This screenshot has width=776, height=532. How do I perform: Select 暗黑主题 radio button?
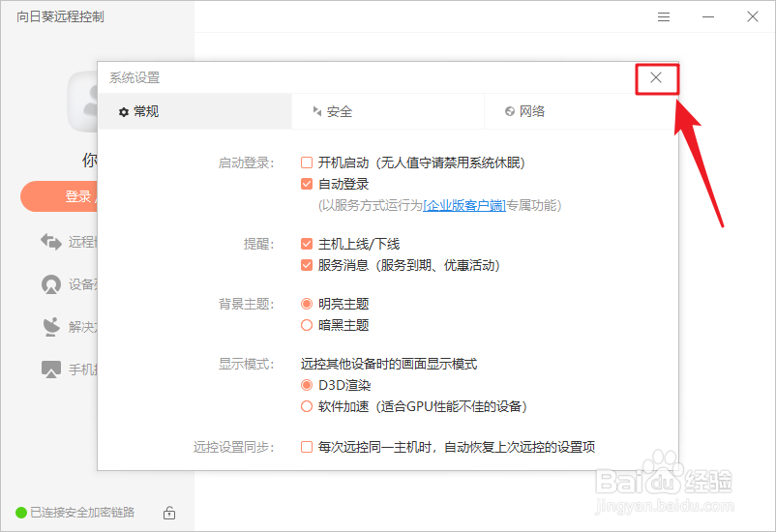(307, 325)
